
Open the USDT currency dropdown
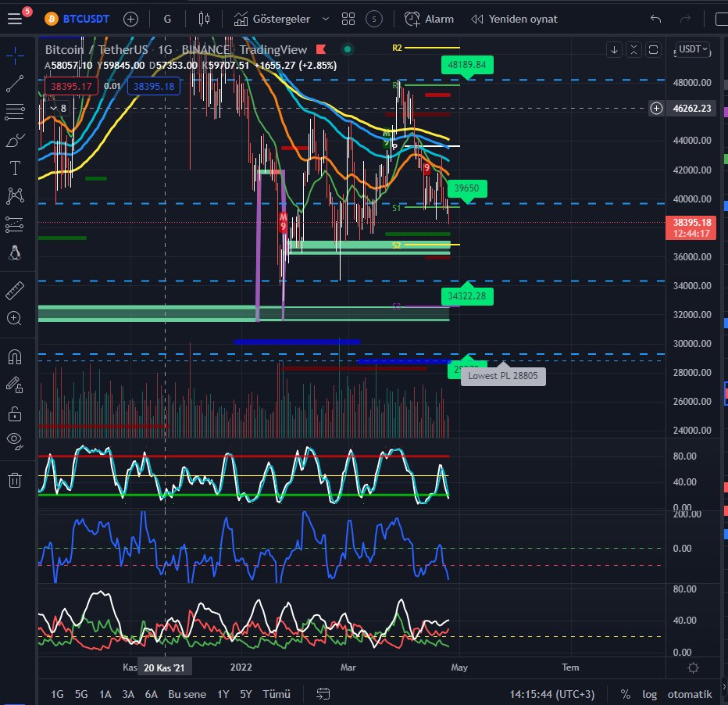[x=693, y=49]
